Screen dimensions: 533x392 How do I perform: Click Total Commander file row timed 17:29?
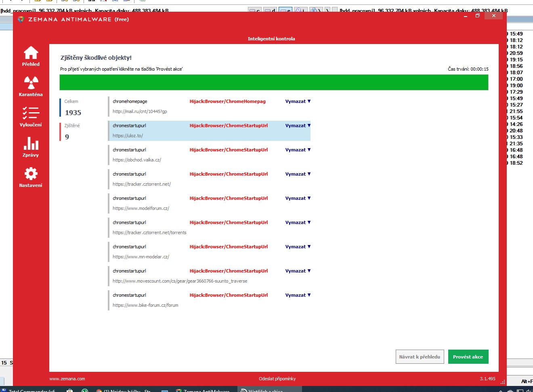pos(515,92)
